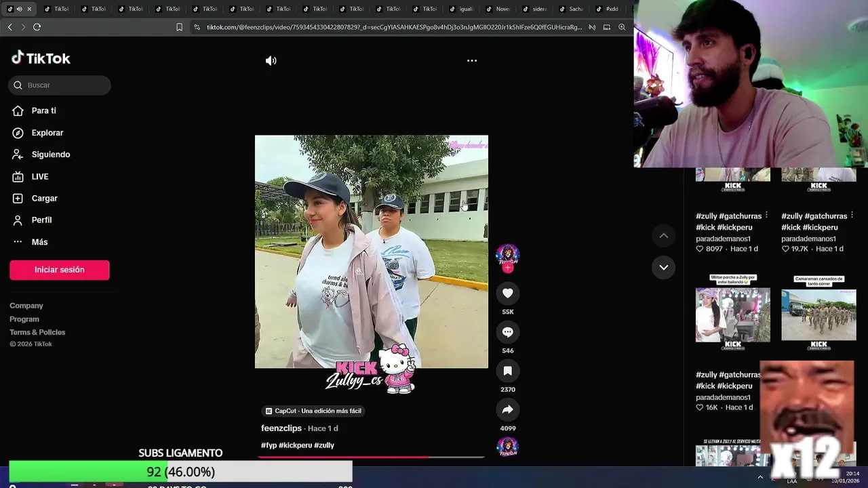868x488 pixels.
Task: Click the paradademanos1 name under 19.7K video
Action: click(x=808, y=239)
